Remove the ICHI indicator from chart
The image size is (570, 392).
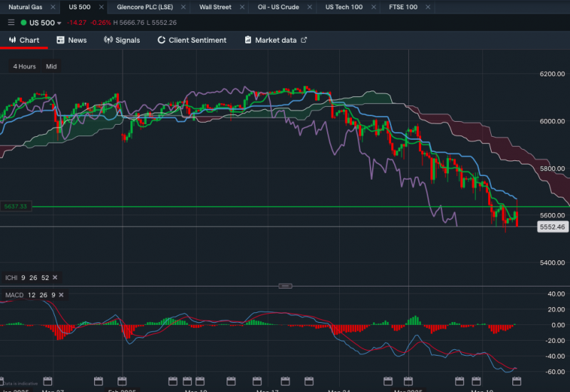tap(56, 277)
